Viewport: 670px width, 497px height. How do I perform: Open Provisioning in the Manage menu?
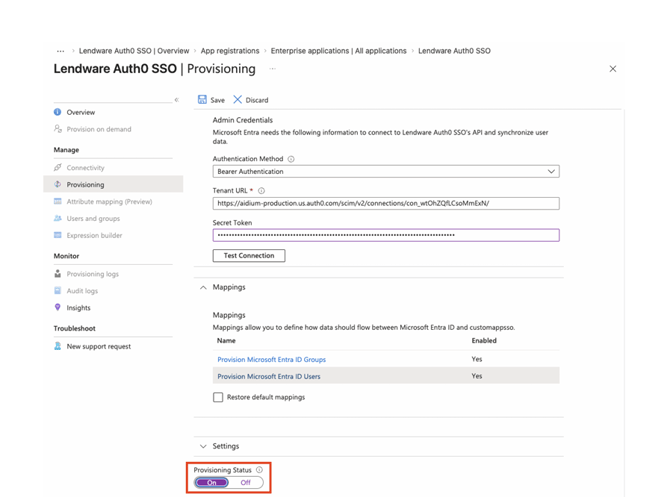pos(85,185)
